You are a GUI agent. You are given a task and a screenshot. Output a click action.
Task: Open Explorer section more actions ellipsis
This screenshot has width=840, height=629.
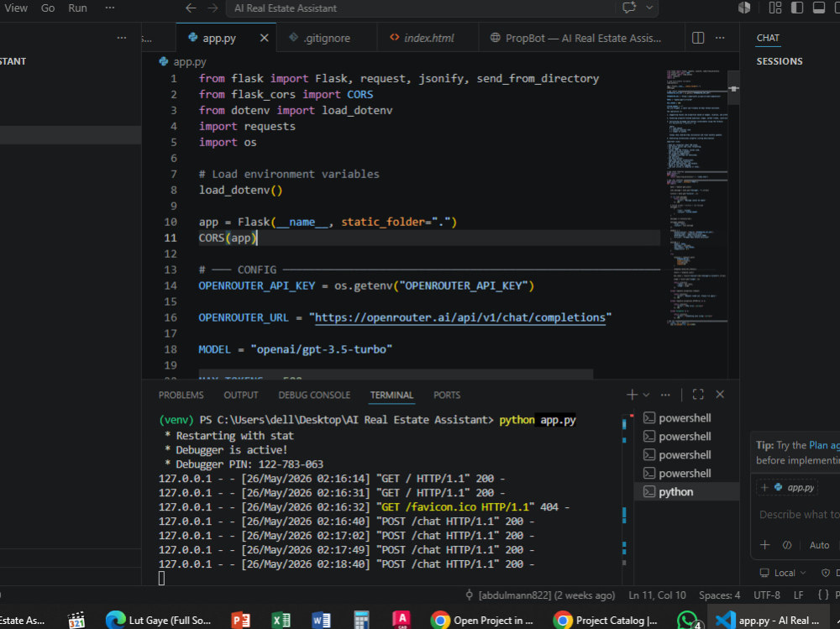(x=122, y=38)
